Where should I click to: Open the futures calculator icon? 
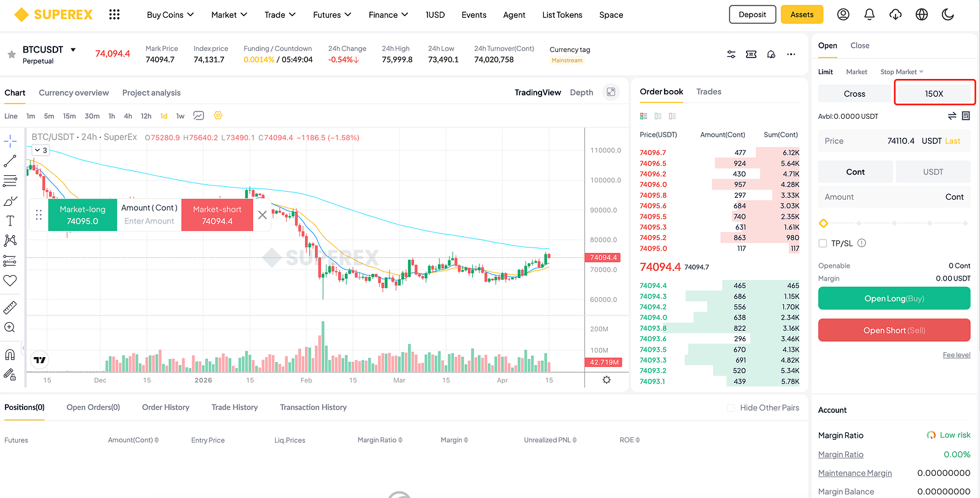coord(966,116)
